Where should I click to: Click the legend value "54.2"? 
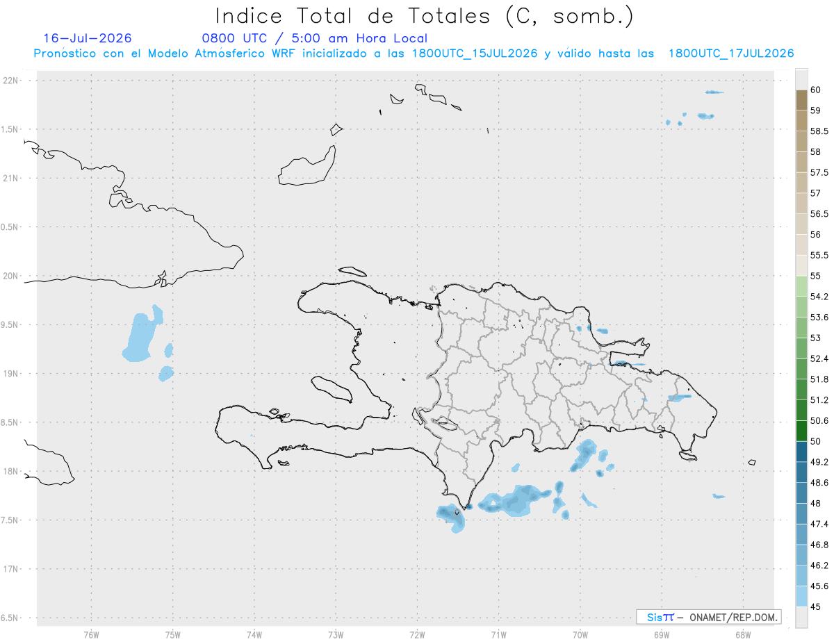819,297
